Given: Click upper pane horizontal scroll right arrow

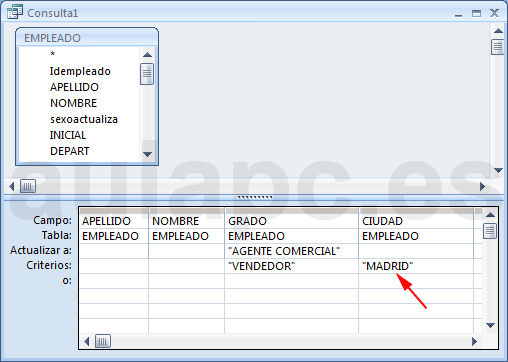Looking at the screenshot, I should click(482, 187).
